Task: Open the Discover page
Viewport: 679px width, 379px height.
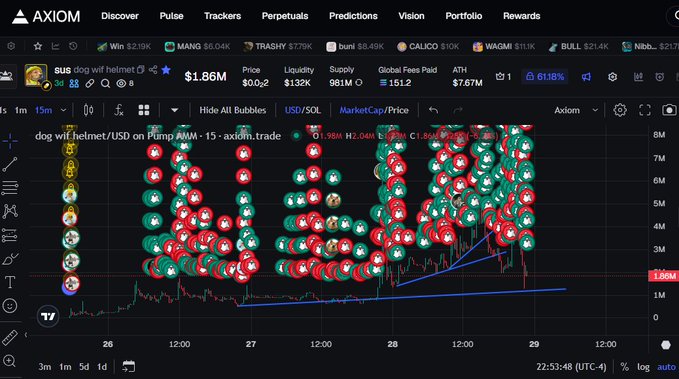Action: (120, 16)
